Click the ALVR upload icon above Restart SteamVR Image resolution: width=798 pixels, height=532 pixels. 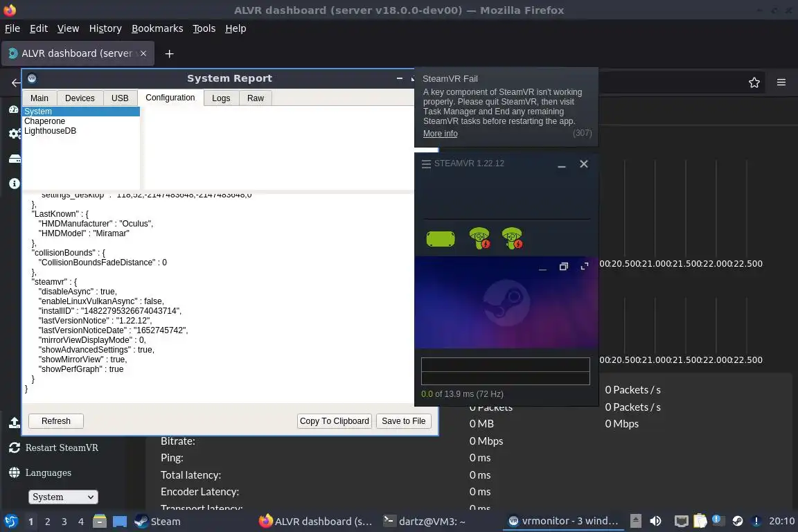pos(15,423)
